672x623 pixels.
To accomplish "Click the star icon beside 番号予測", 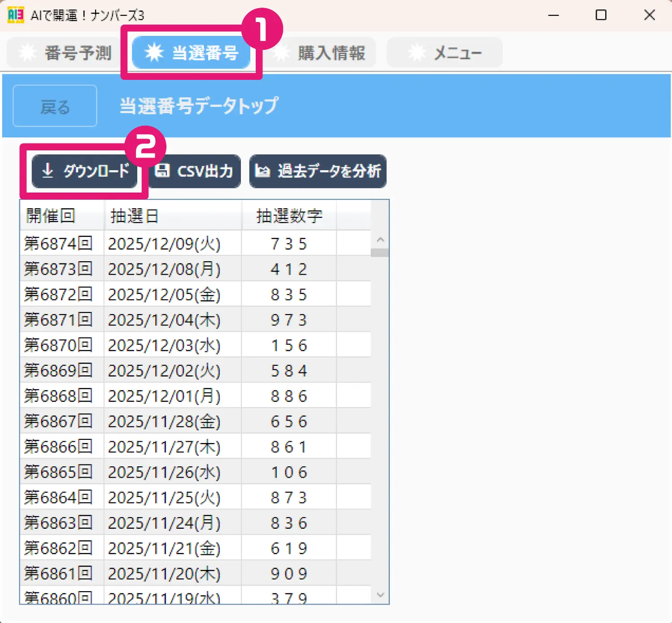I will [x=28, y=53].
